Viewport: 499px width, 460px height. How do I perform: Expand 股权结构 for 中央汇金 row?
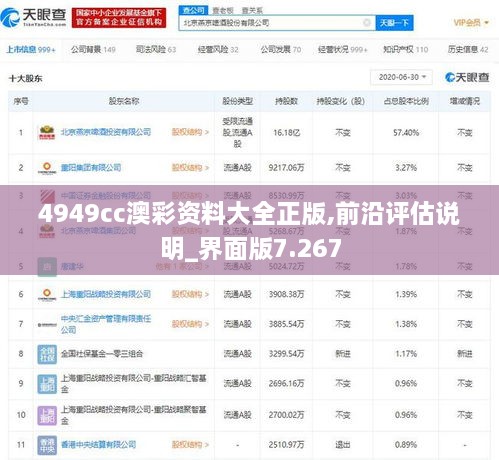pyautogui.click(x=190, y=324)
